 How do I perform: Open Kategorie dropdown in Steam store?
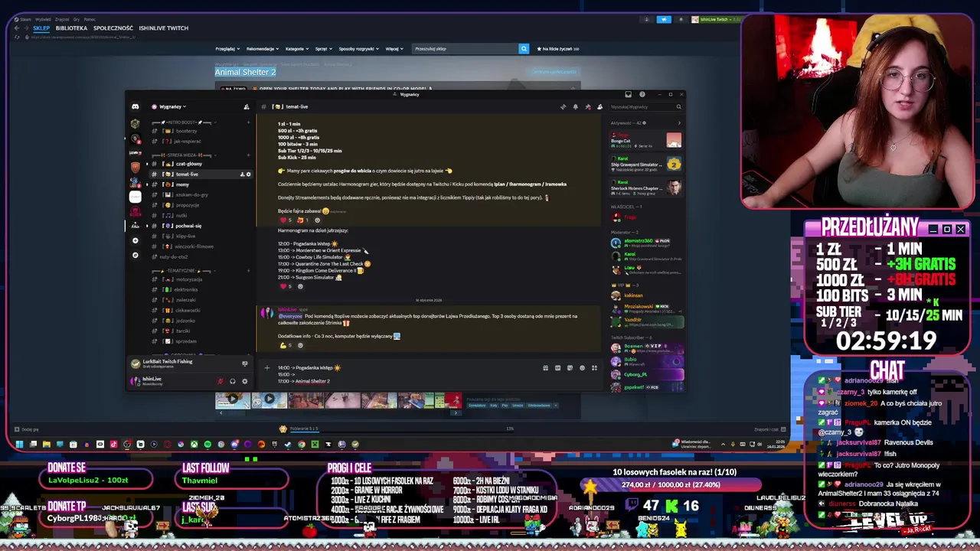pos(297,49)
